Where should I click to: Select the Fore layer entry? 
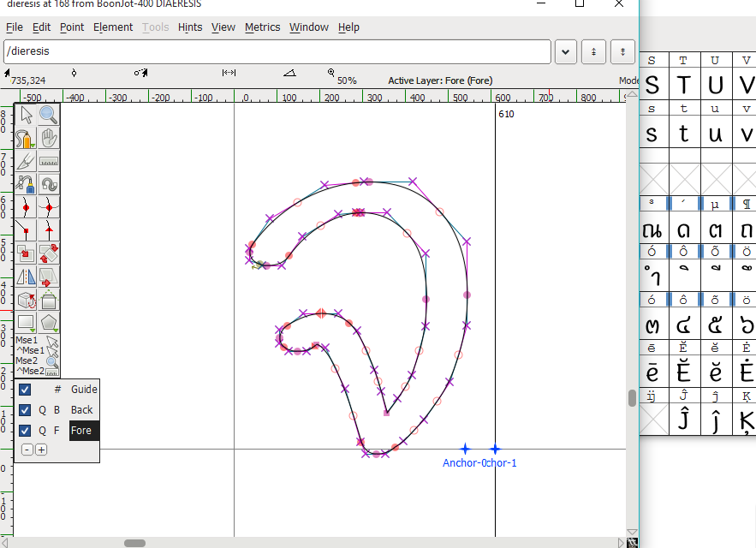tap(84, 431)
